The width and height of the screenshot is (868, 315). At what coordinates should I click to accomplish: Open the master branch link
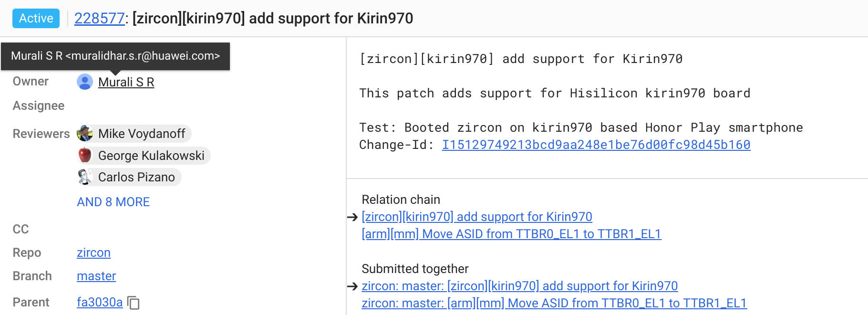coord(96,276)
